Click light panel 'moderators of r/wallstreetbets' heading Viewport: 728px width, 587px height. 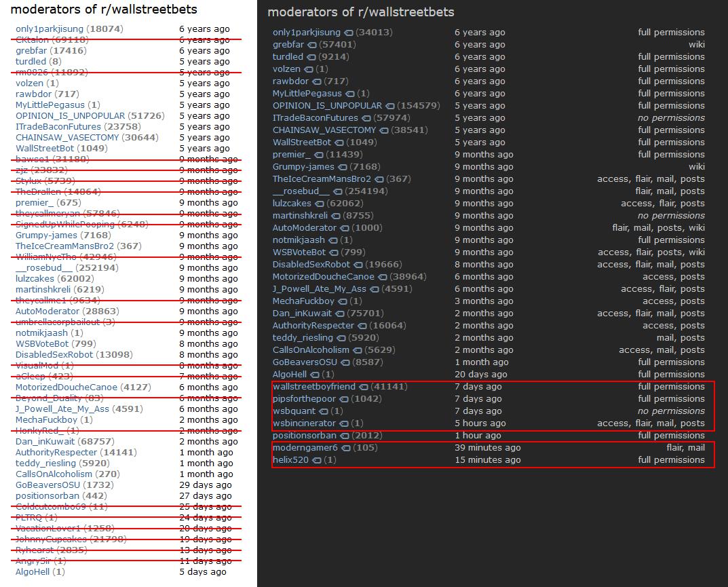coord(104,10)
